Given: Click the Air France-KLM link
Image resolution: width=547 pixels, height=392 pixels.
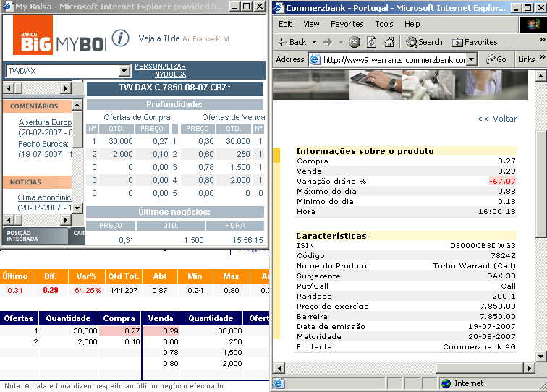Looking at the screenshot, I should (x=205, y=39).
